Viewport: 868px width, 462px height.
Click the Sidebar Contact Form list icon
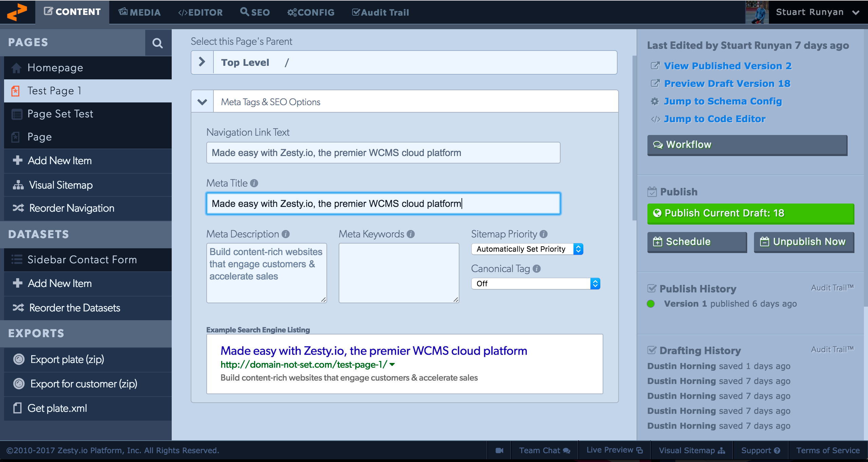point(17,259)
